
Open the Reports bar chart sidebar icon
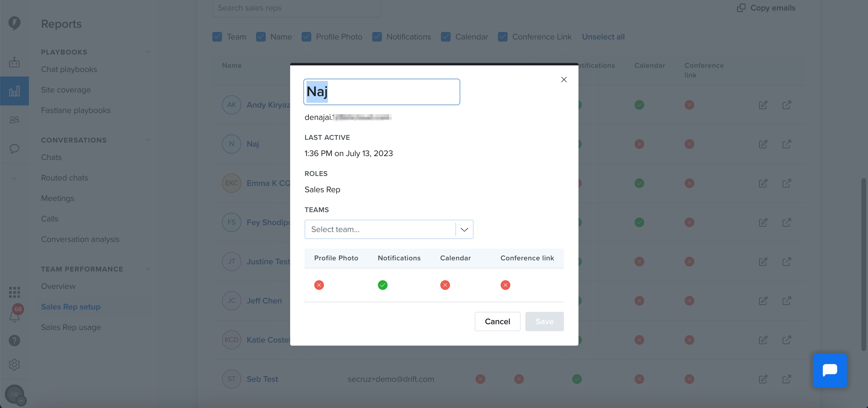14,91
